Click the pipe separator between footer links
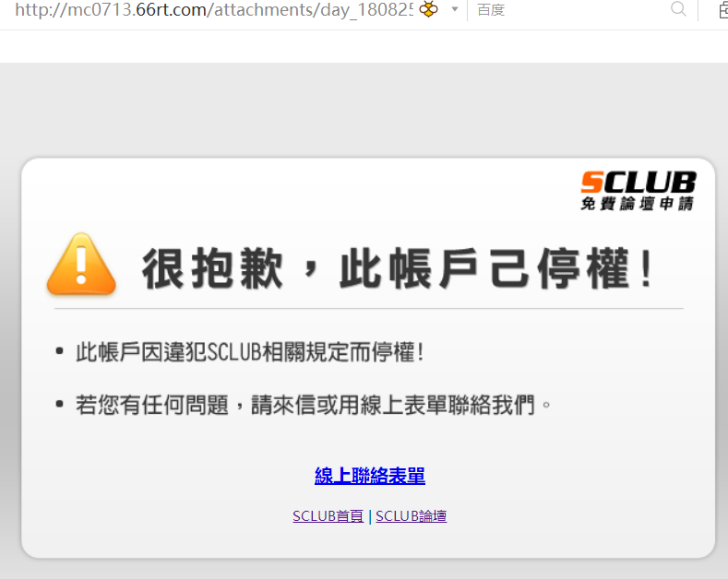The height and width of the screenshot is (579, 728). point(370,516)
